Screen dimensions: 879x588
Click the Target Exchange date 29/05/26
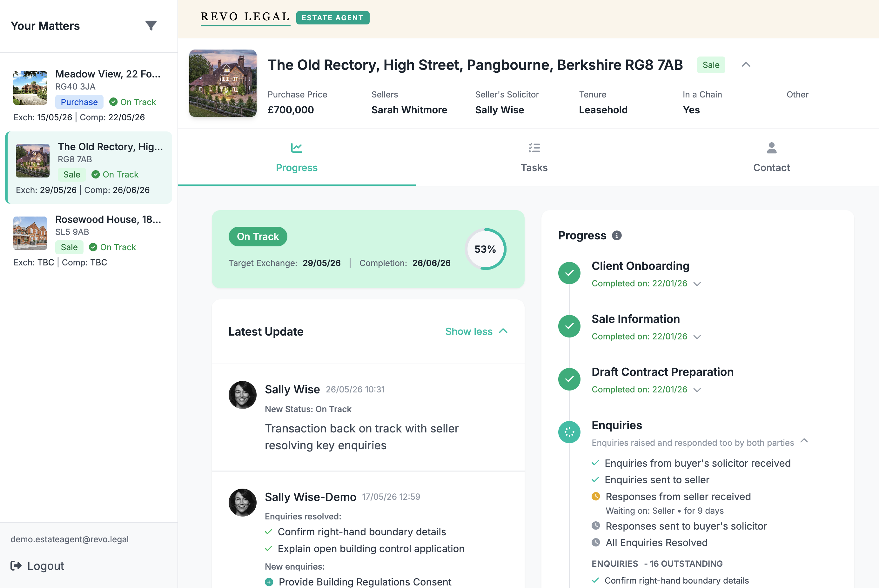[322, 263]
